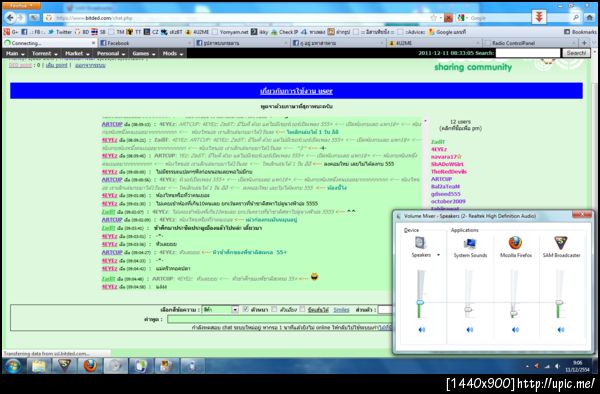
Task: Mute the Speakers device in Volume Mixer
Action: pos(421,329)
